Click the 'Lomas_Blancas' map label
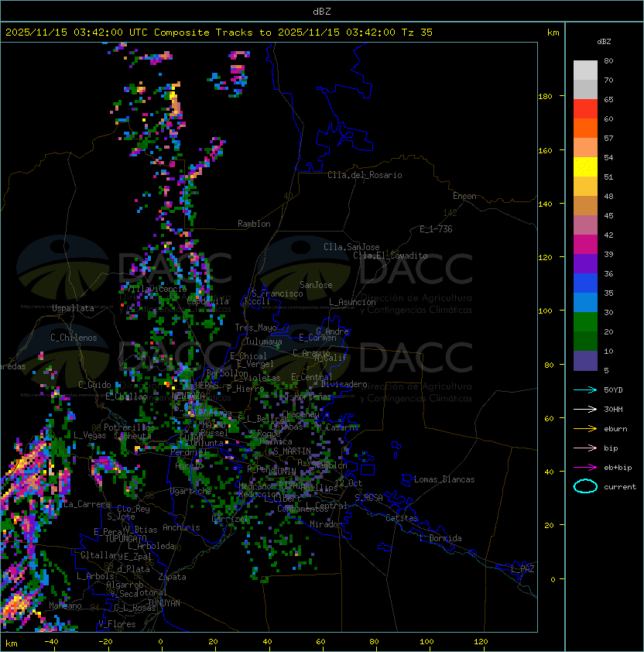The image size is (644, 652). pos(444,479)
